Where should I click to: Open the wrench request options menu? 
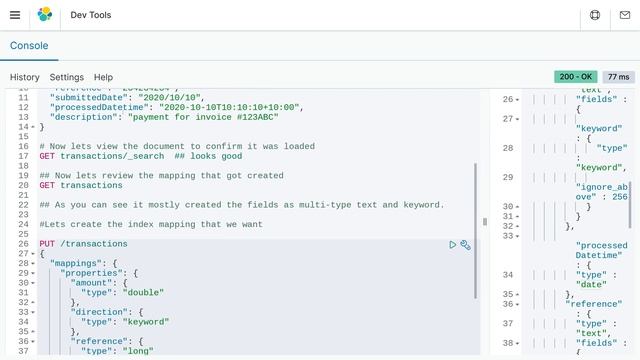tap(466, 244)
